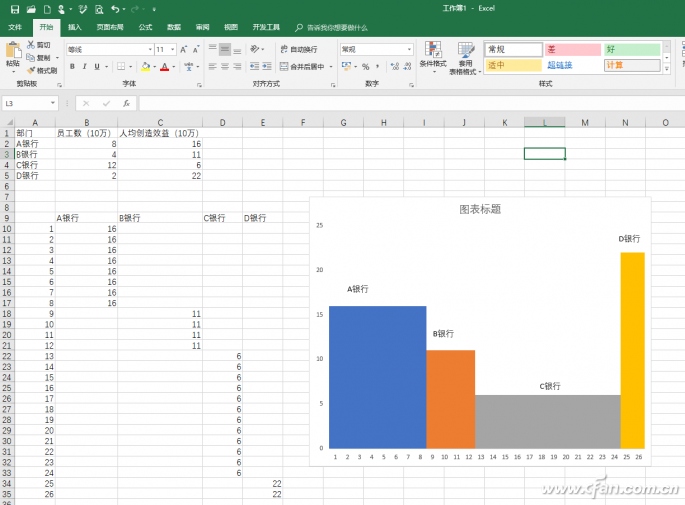Switch to the 页面布局 (Page Layout) tab
The height and width of the screenshot is (505, 685).
[x=110, y=27]
